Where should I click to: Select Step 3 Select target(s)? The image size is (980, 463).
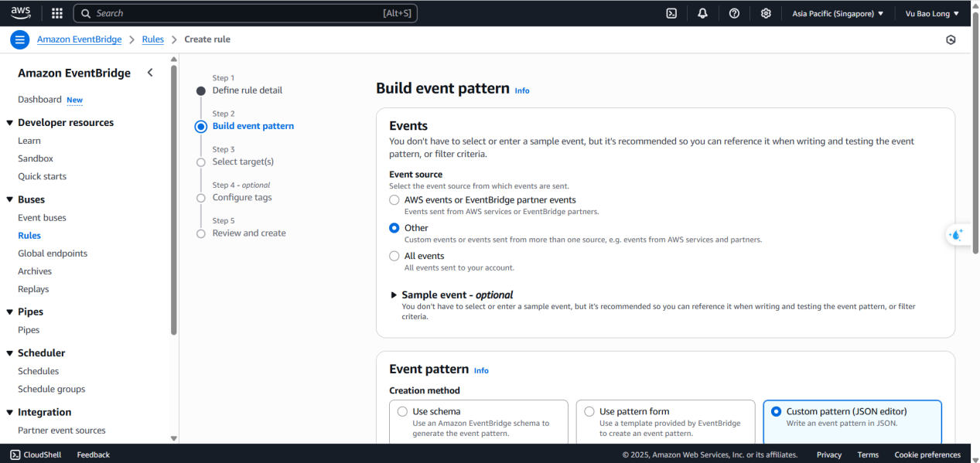point(243,162)
